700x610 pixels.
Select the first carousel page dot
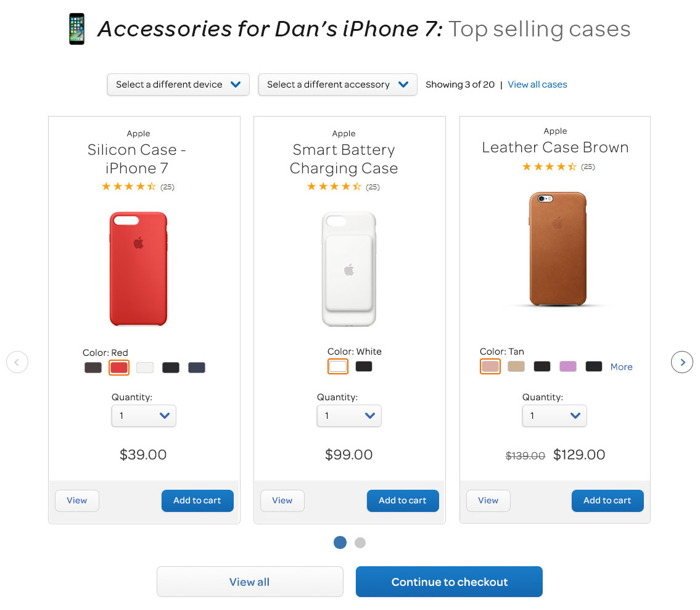[x=340, y=543]
